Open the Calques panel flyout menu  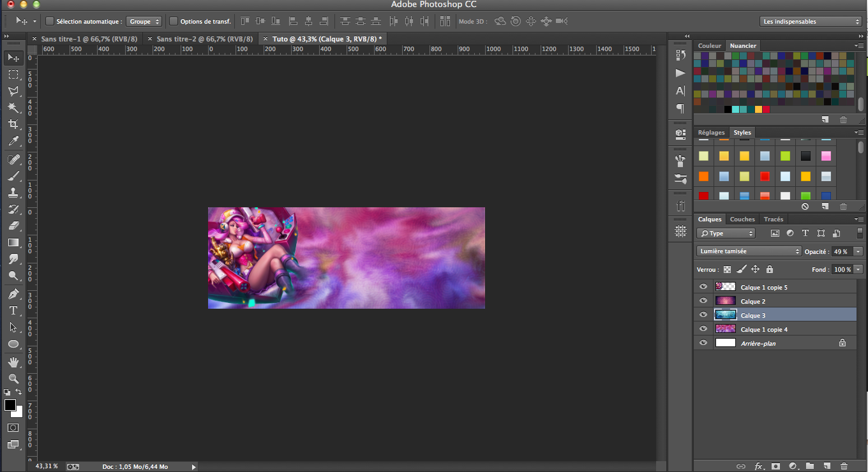pos(859,219)
